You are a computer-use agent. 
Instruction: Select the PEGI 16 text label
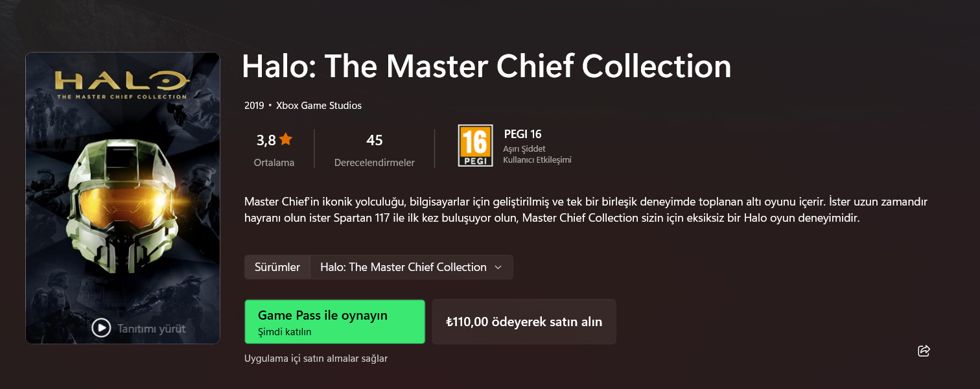point(522,134)
